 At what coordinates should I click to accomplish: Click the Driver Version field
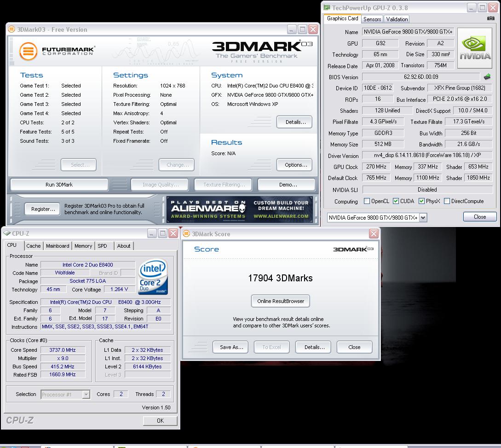pos(427,155)
